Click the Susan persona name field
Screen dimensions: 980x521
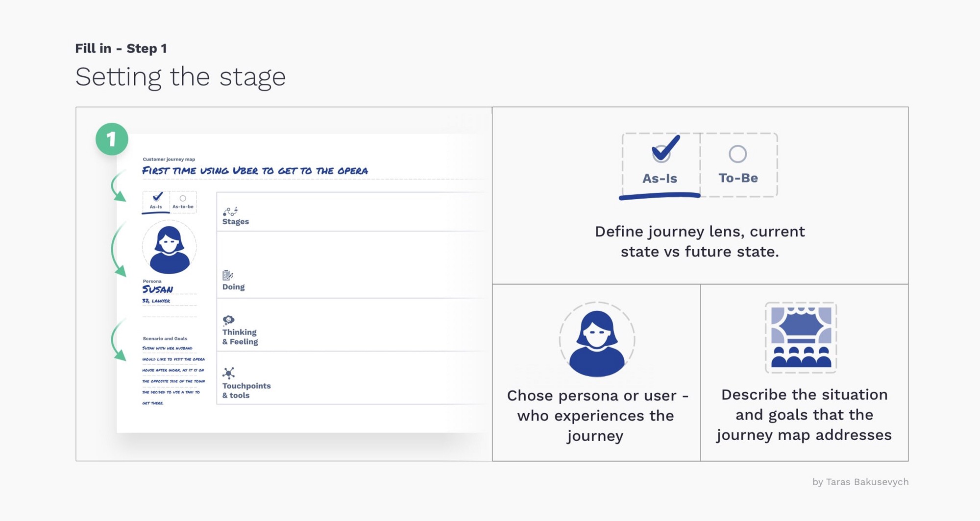158,289
